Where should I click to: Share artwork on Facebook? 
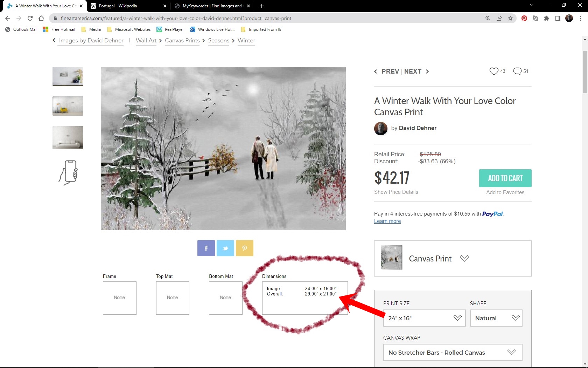[206, 248]
